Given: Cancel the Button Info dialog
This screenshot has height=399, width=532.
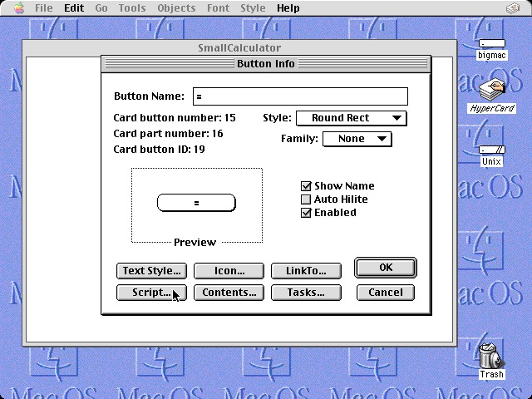Looking at the screenshot, I should pyautogui.click(x=386, y=293).
